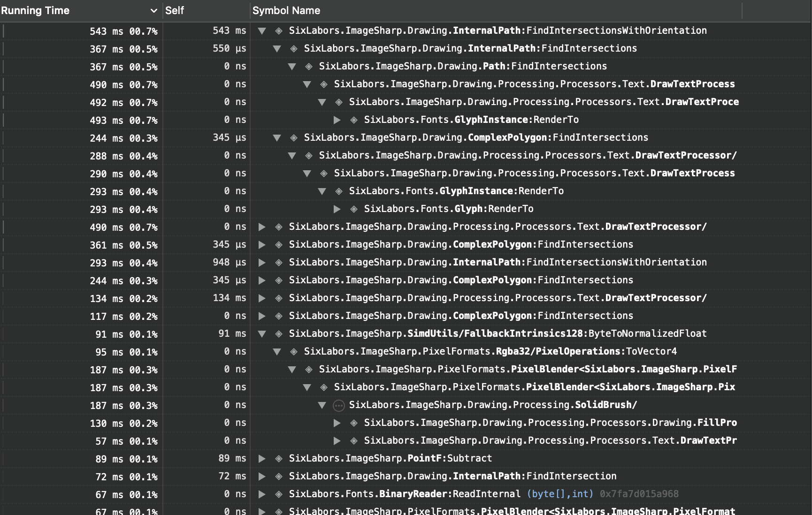Click the 550 µs self time cell

click(230, 48)
